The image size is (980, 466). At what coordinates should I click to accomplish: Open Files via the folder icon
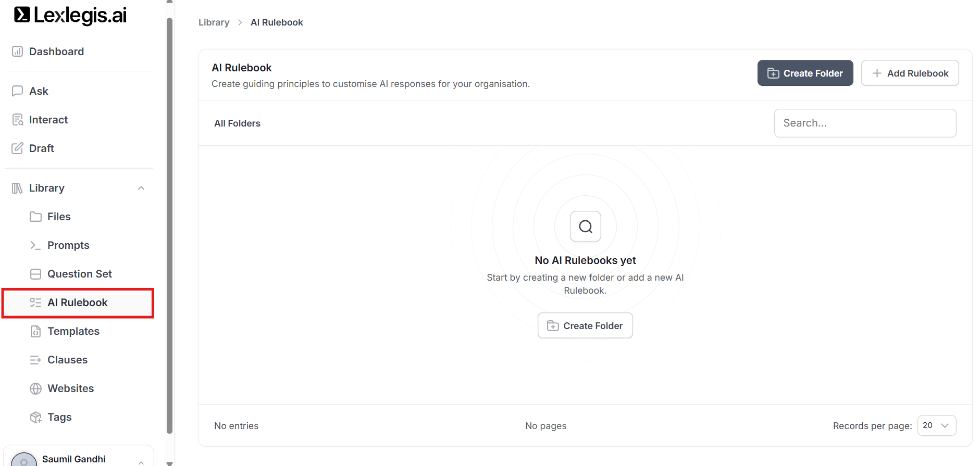pos(35,217)
